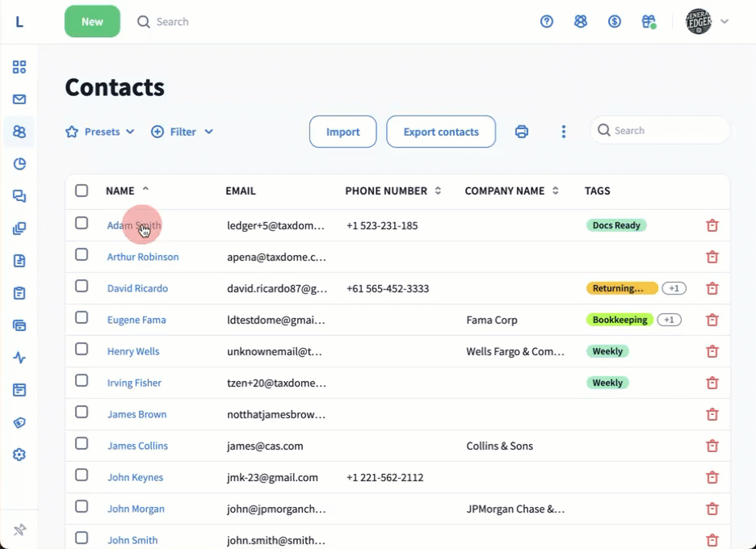Open settings gear in left sidebar
This screenshot has height=549, width=756.
(x=19, y=455)
